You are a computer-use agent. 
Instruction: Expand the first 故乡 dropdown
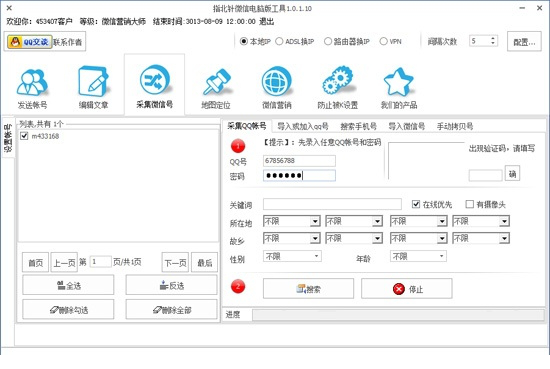click(315, 239)
